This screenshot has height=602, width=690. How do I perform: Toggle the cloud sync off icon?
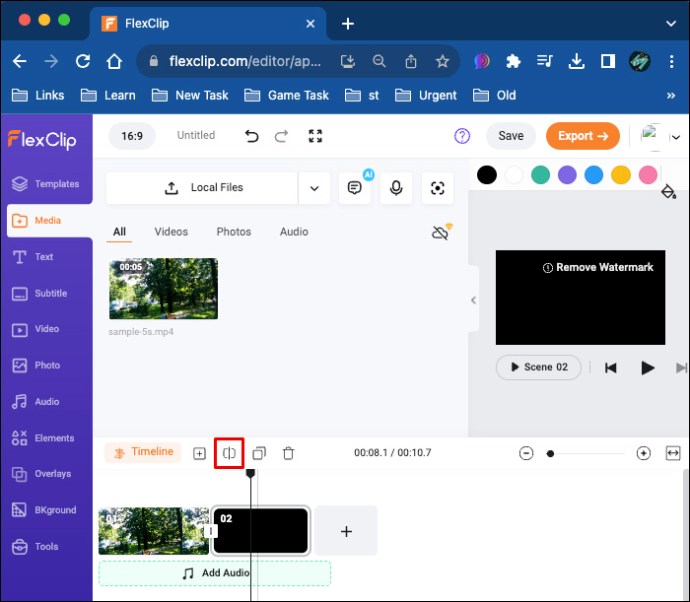point(440,232)
